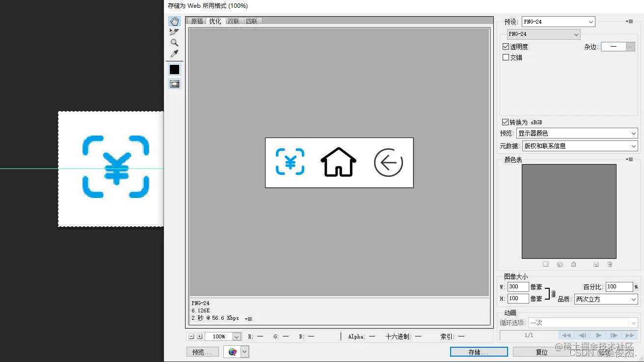Click the lock color icon under color table
Image resolution: width=644 pixels, height=362 pixels.
click(573, 264)
